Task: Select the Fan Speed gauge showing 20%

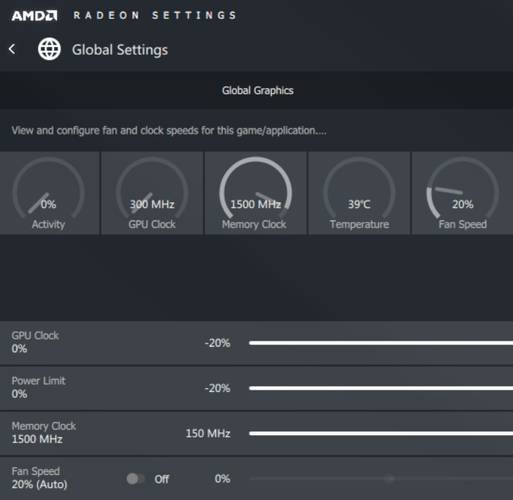Action: (462, 193)
